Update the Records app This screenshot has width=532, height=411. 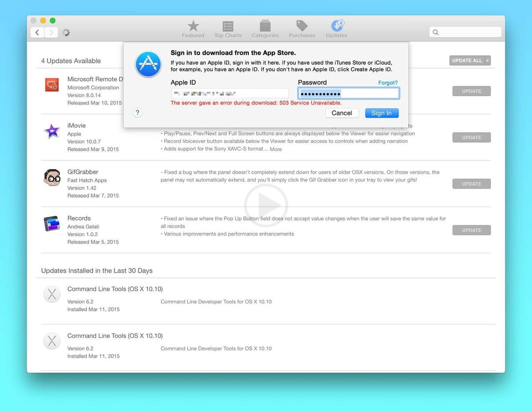(472, 230)
